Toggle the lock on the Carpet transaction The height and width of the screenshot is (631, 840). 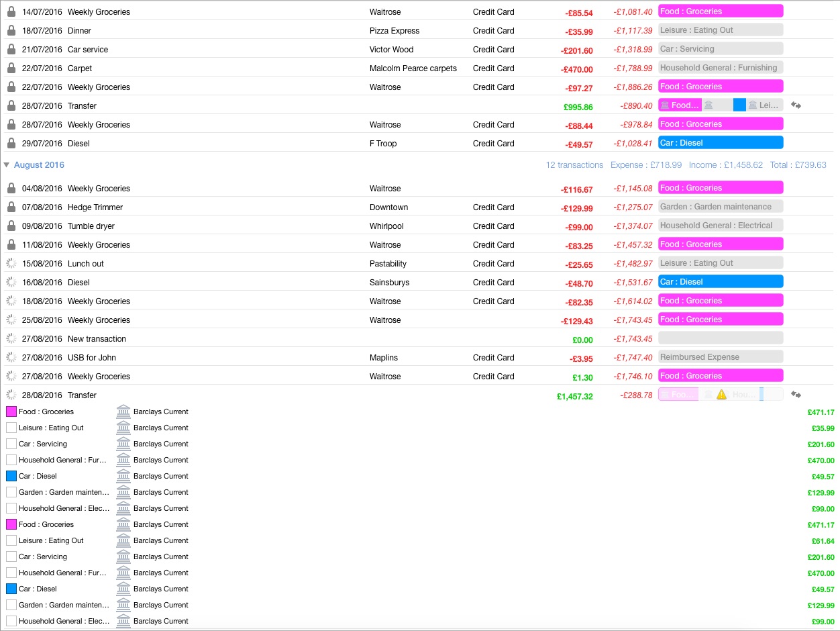tap(11, 68)
